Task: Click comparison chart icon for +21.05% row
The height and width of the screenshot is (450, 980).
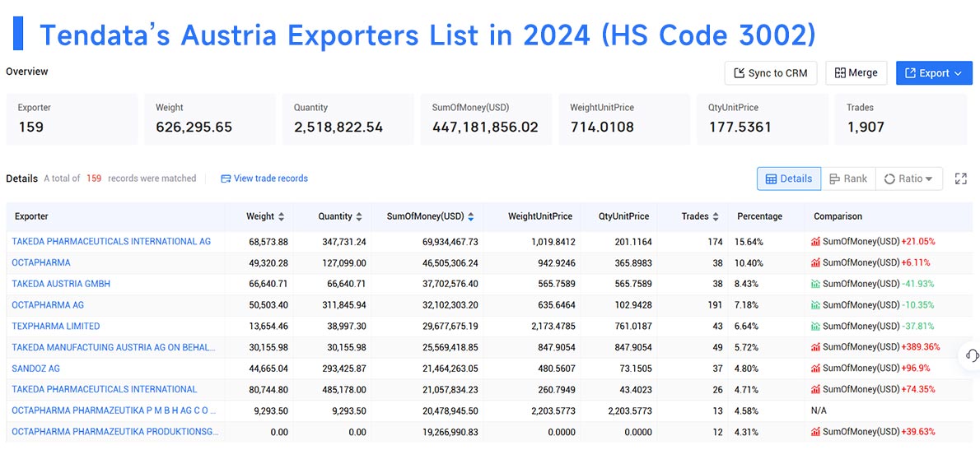Action: [815, 241]
